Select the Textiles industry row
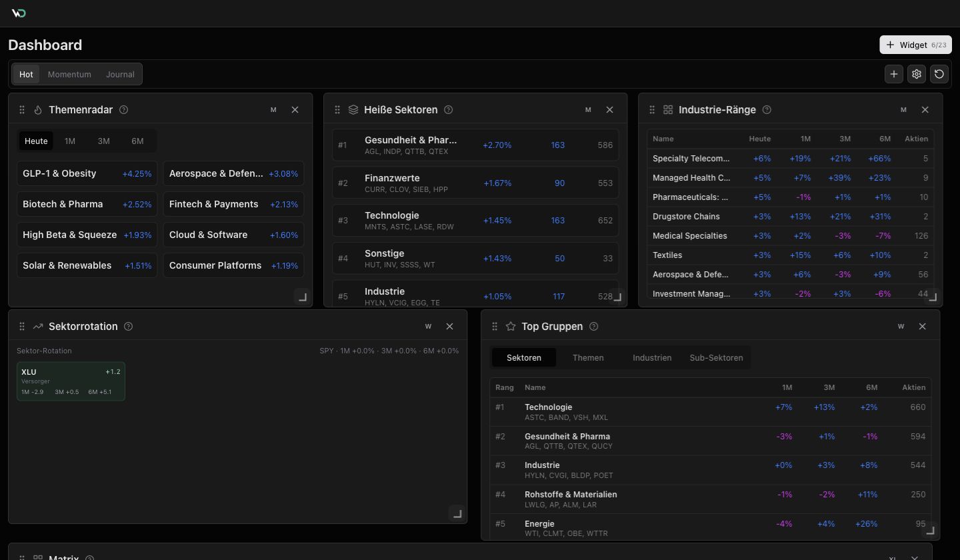960x560 pixels. 790,255
